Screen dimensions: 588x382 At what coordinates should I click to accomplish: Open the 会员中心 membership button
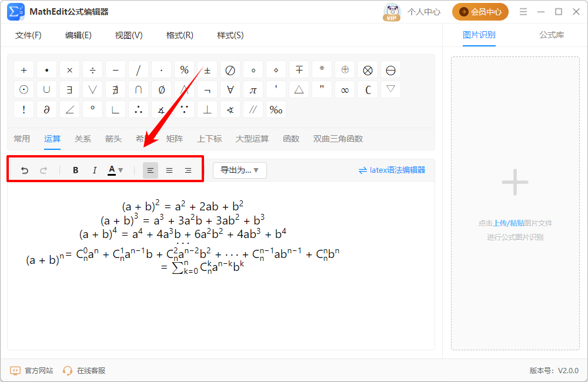pos(480,12)
